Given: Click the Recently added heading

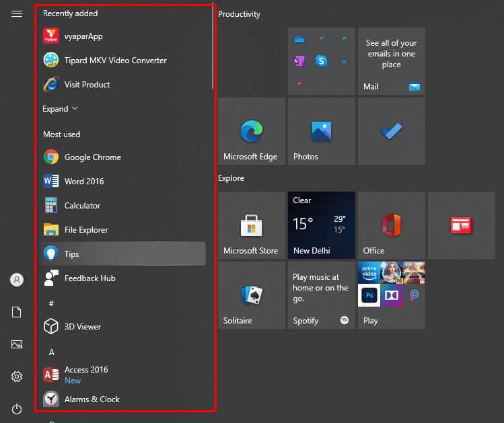Looking at the screenshot, I should [71, 13].
